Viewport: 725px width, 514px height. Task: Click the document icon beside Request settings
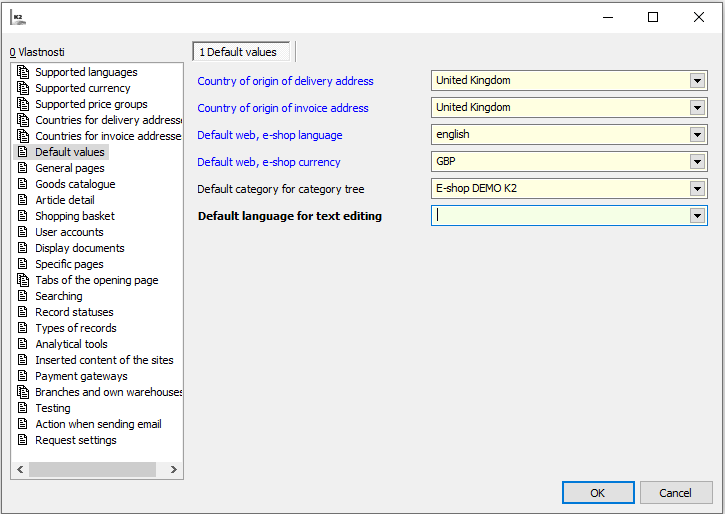[23, 440]
